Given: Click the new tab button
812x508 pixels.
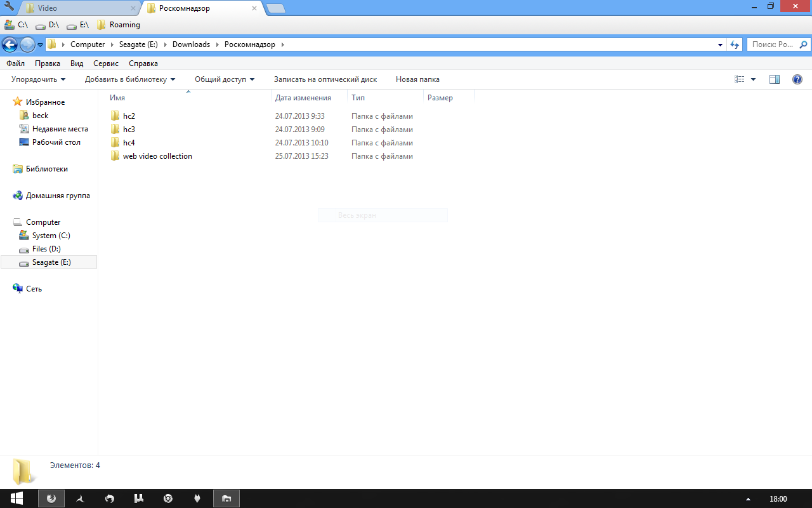Looking at the screenshot, I should coord(275,8).
